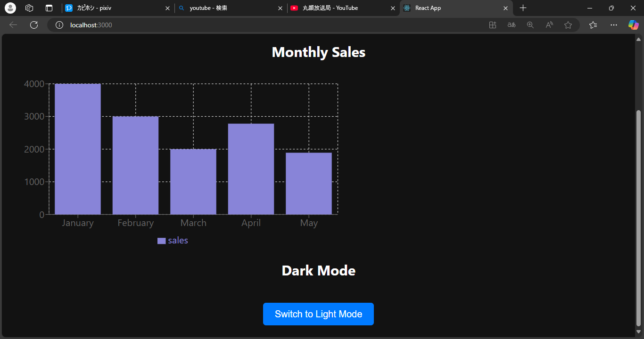
Task: Open the favorites list panel
Action: click(593, 25)
